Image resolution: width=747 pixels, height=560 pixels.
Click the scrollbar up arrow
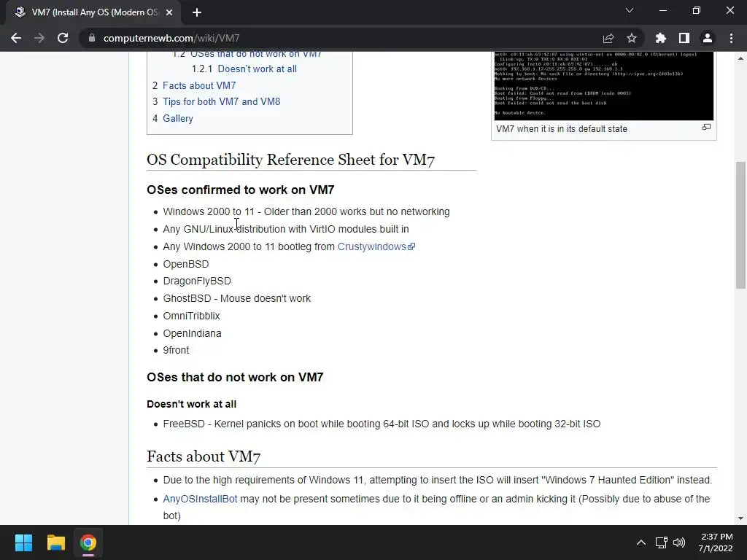(740, 58)
